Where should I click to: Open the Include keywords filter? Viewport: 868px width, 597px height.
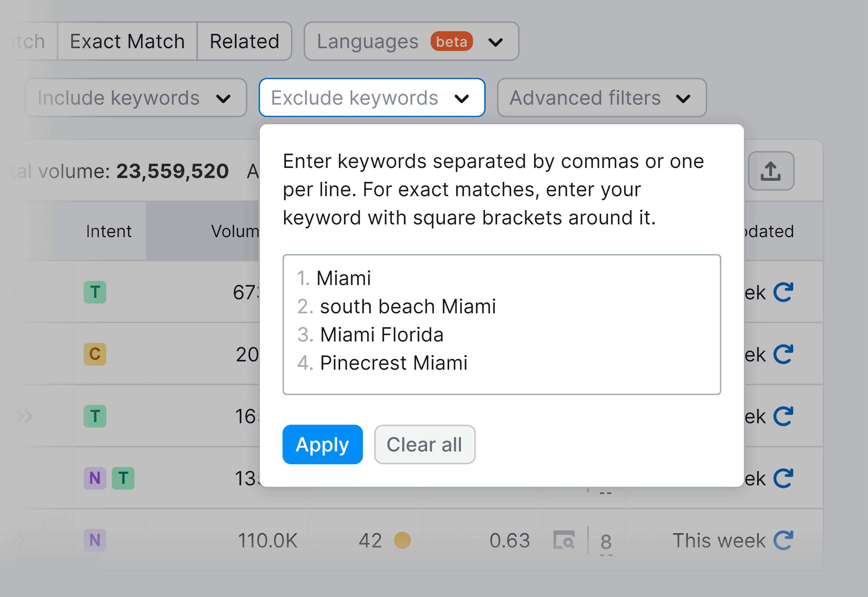click(135, 98)
